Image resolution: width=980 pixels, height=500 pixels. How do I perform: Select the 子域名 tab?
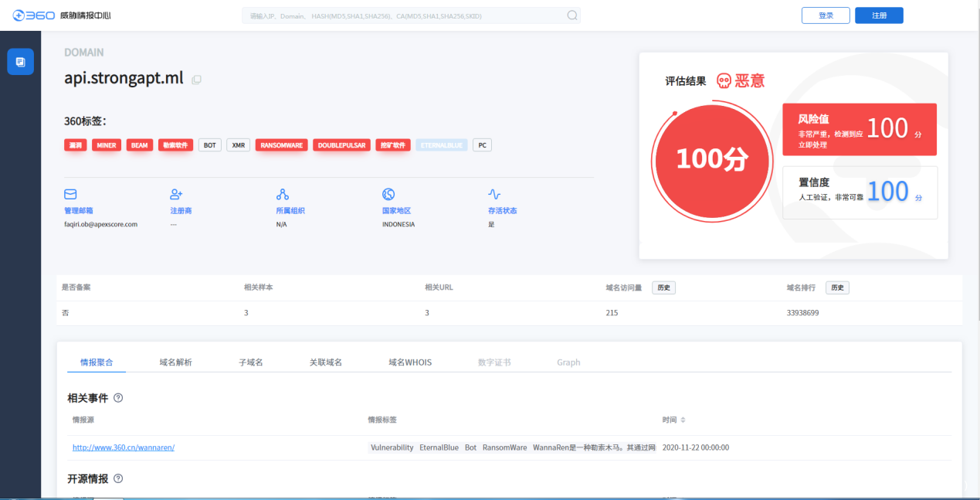point(250,362)
